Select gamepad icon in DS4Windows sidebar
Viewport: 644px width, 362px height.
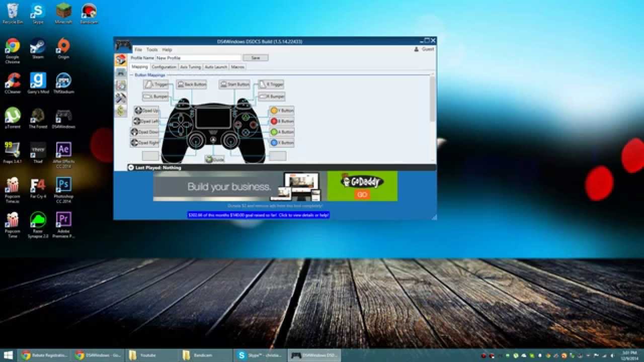coord(121,73)
